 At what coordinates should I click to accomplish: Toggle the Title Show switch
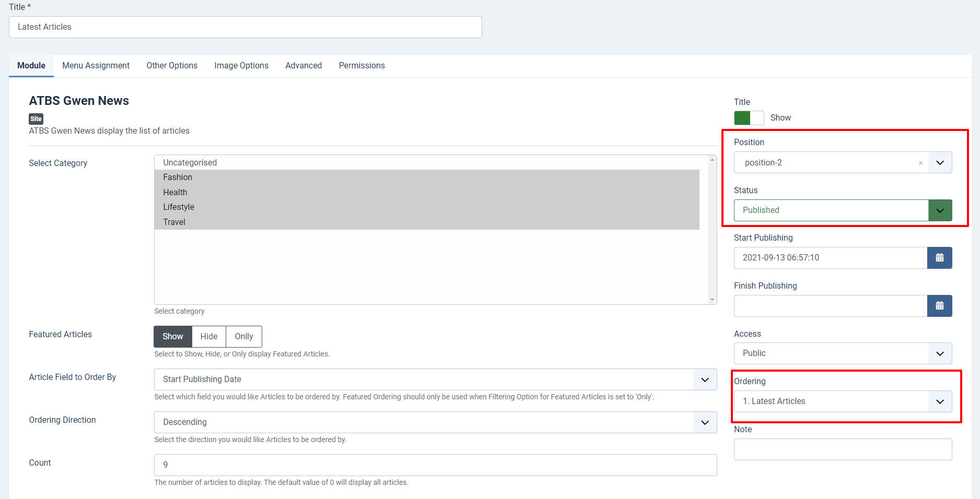coord(749,118)
